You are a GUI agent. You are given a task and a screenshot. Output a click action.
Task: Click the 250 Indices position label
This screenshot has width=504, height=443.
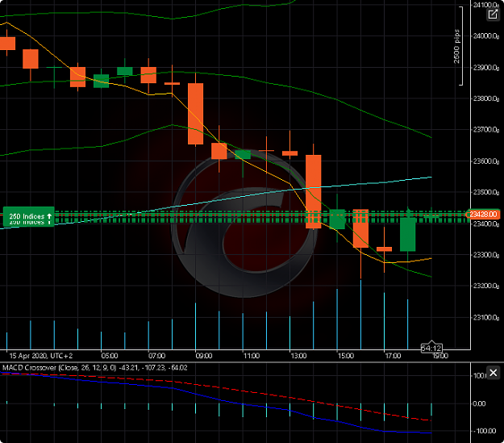click(x=29, y=216)
